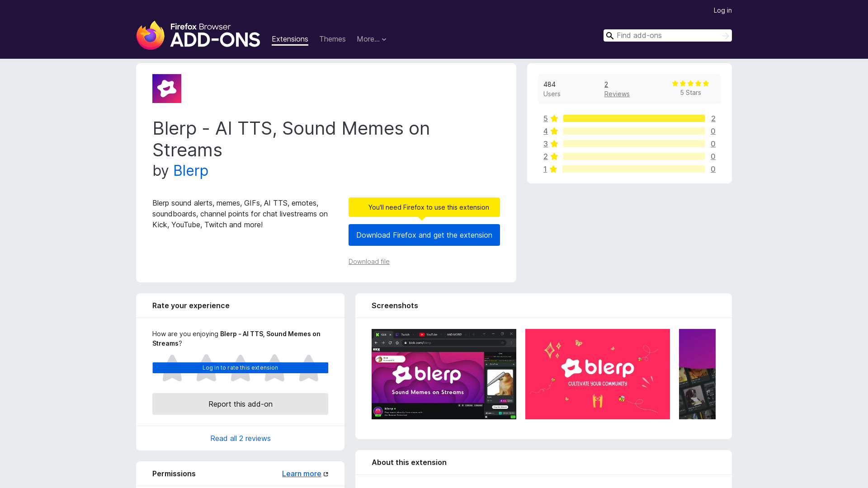The width and height of the screenshot is (868, 488).
Task: Open the Extensions tab
Action: [x=290, y=39]
